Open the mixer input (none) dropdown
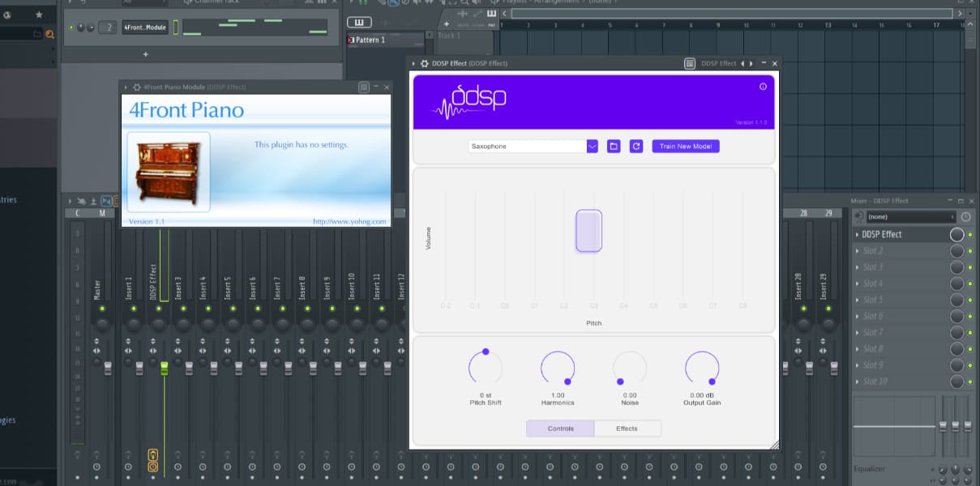This screenshot has height=486, width=980. click(912, 217)
